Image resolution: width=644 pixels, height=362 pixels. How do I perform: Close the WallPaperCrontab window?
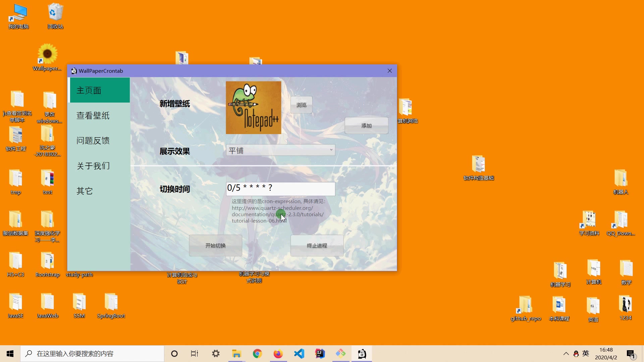click(389, 71)
